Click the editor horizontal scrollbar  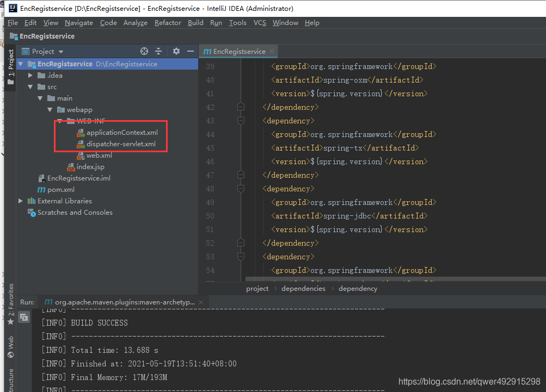(x=395, y=279)
